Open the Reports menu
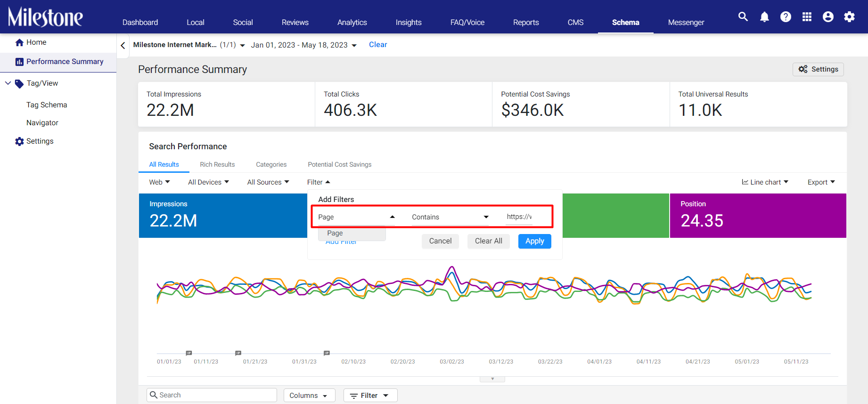868x404 pixels. click(x=526, y=22)
